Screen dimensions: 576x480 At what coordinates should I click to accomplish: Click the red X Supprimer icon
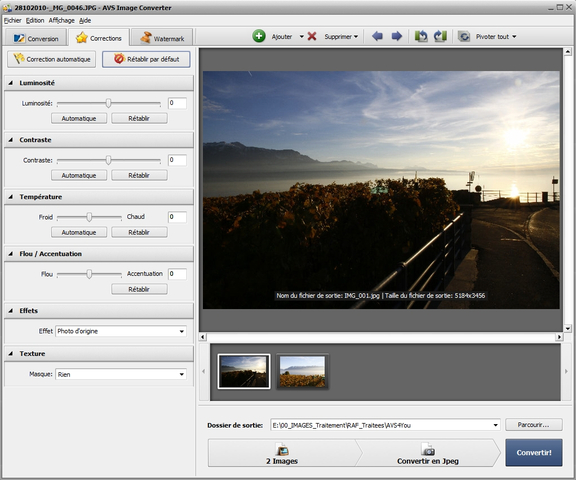click(312, 36)
